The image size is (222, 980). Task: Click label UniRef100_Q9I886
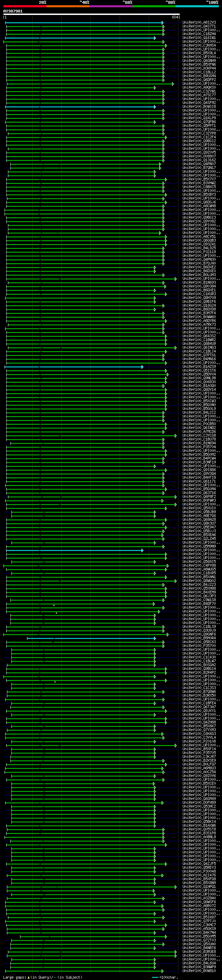click(x=199, y=470)
